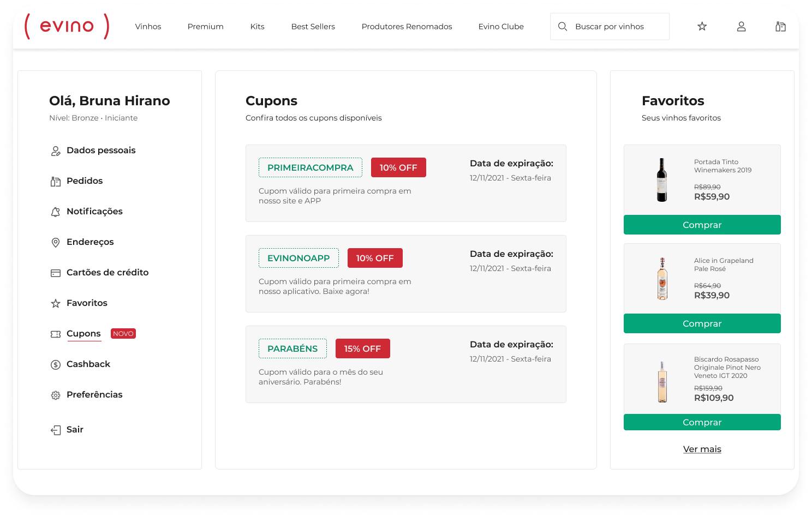812x517 pixels.
Task: Click the R$109,90 price
Action: click(x=714, y=398)
